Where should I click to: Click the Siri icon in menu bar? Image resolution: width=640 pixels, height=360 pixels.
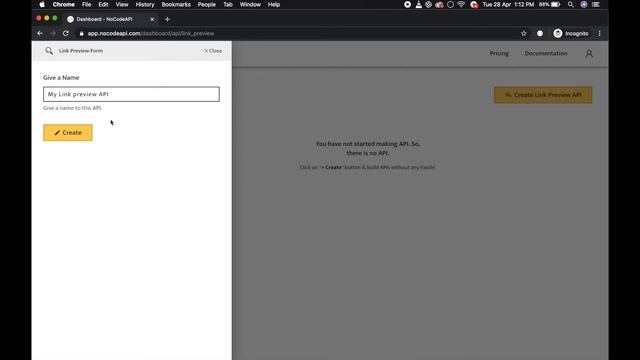pyautogui.click(x=584, y=4)
